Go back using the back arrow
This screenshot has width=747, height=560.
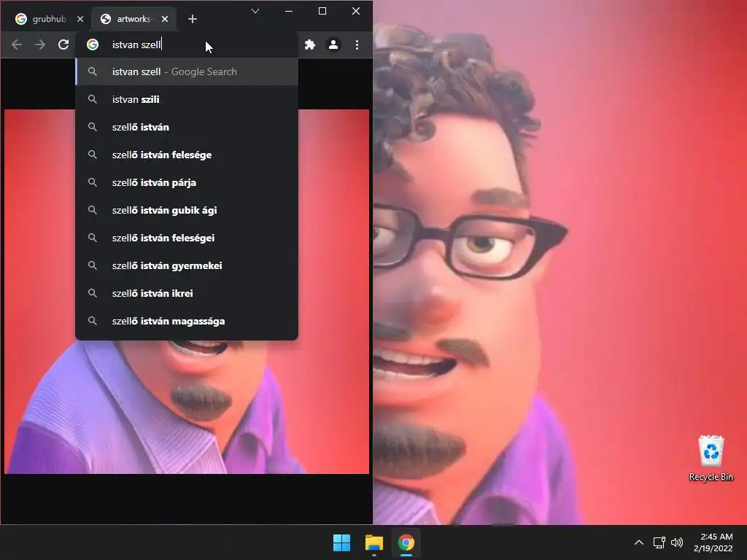[17, 44]
